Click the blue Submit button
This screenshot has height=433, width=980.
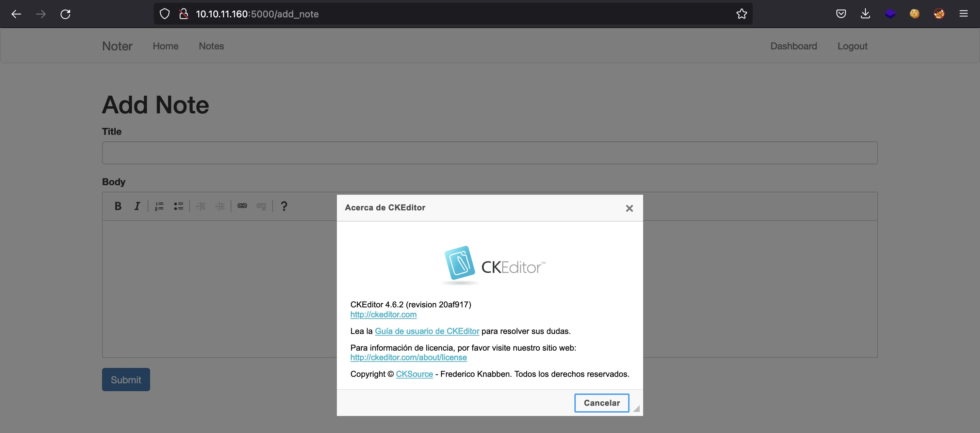[126, 379]
